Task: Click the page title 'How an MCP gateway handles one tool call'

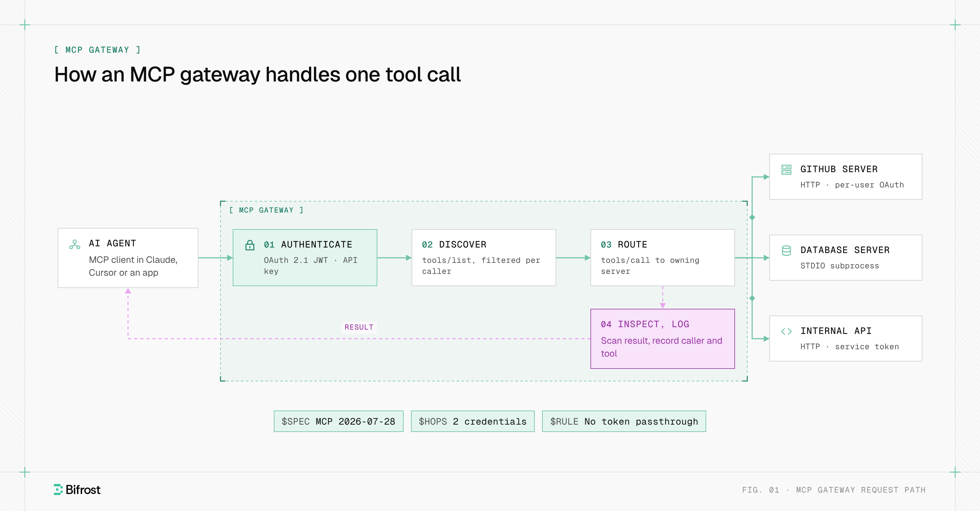Action: coord(258,74)
